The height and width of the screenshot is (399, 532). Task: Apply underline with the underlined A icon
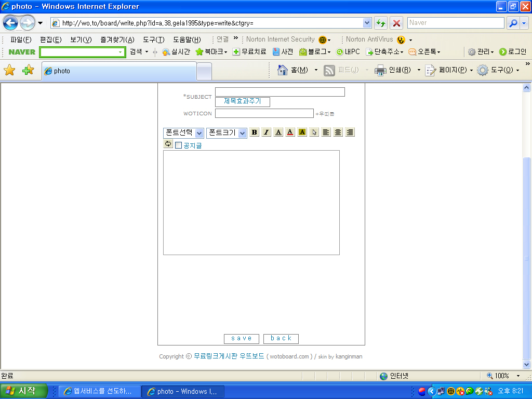(x=278, y=132)
